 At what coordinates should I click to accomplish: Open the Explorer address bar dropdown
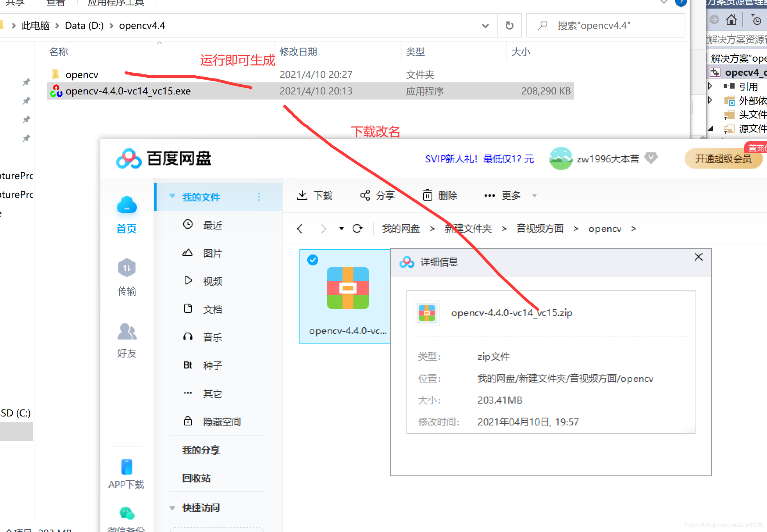[485, 25]
